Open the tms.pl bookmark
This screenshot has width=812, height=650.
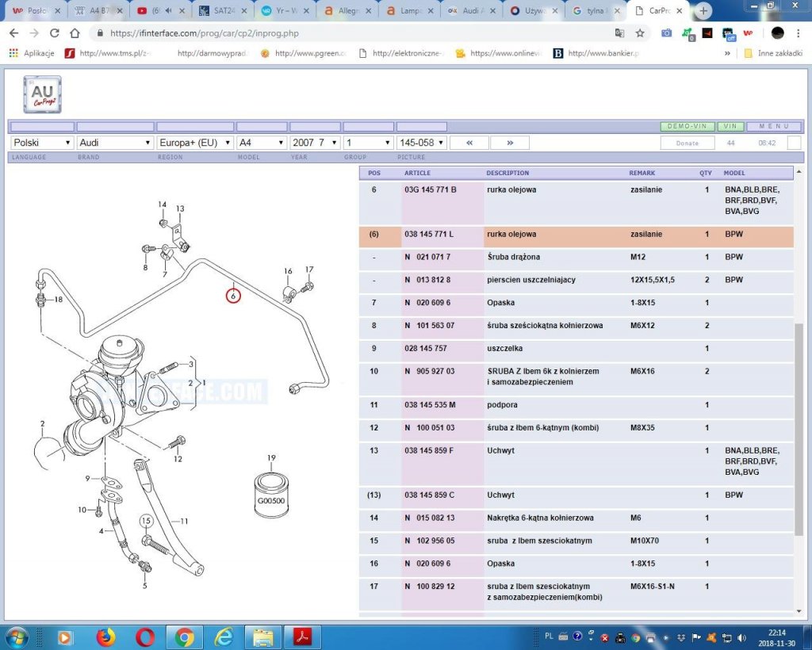click(x=108, y=53)
